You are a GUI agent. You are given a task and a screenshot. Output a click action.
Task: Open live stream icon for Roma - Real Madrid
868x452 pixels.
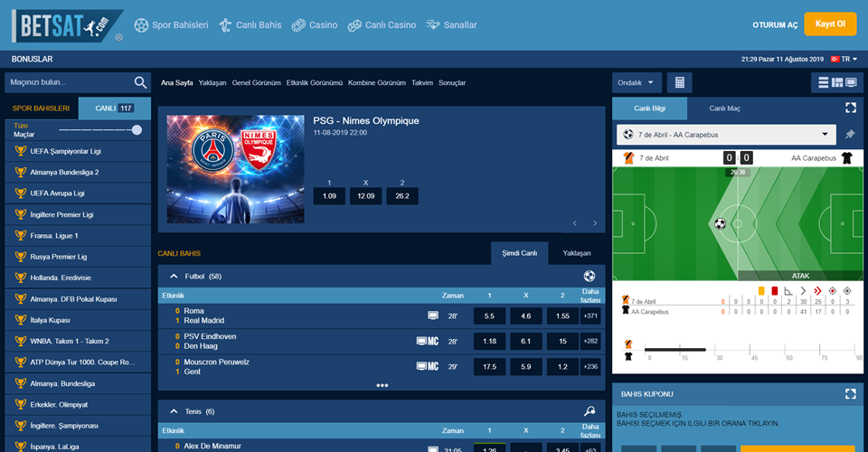[433, 315]
